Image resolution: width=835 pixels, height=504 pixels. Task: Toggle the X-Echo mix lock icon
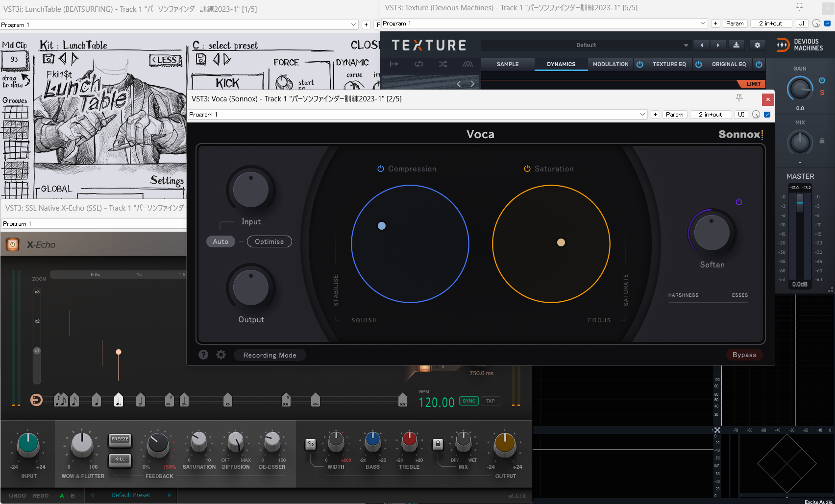click(438, 444)
